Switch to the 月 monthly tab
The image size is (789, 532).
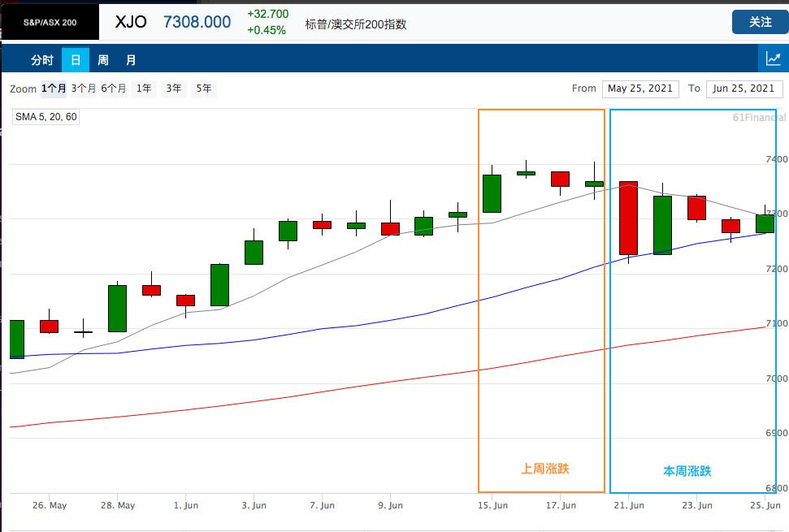131,60
